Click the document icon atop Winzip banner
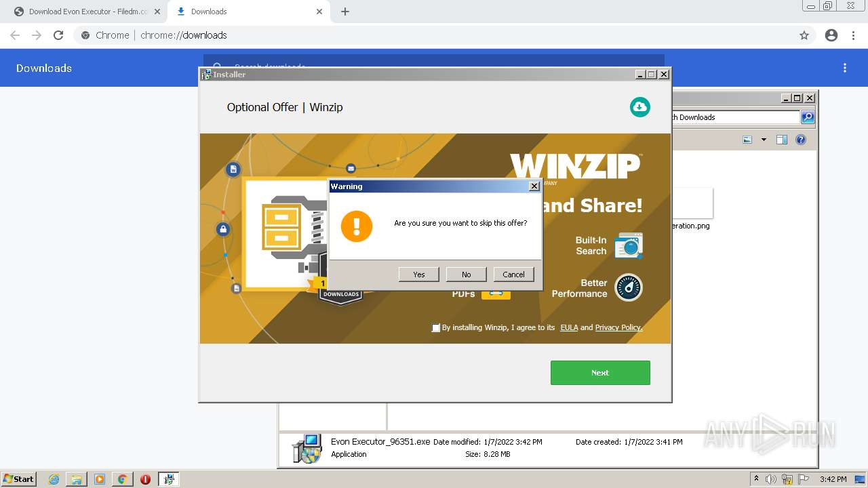Image resolution: width=868 pixels, height=488 pixels. [233, 169]
